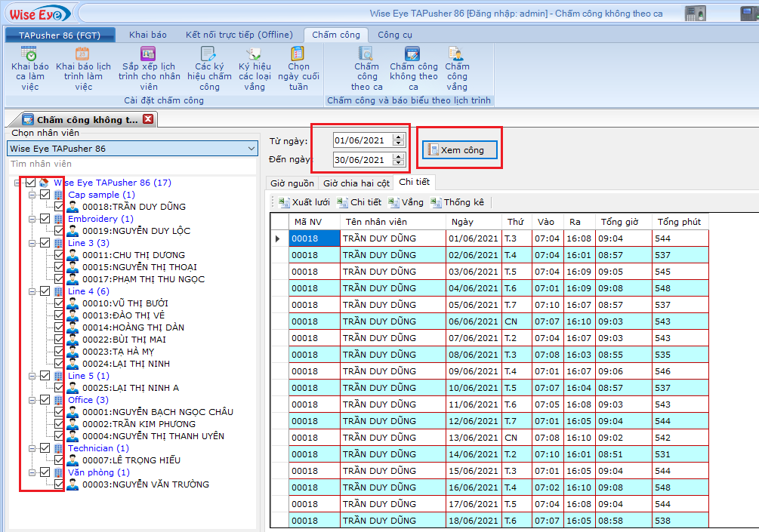Switch to the Công cụ ribbon tab

click(395, 35)
